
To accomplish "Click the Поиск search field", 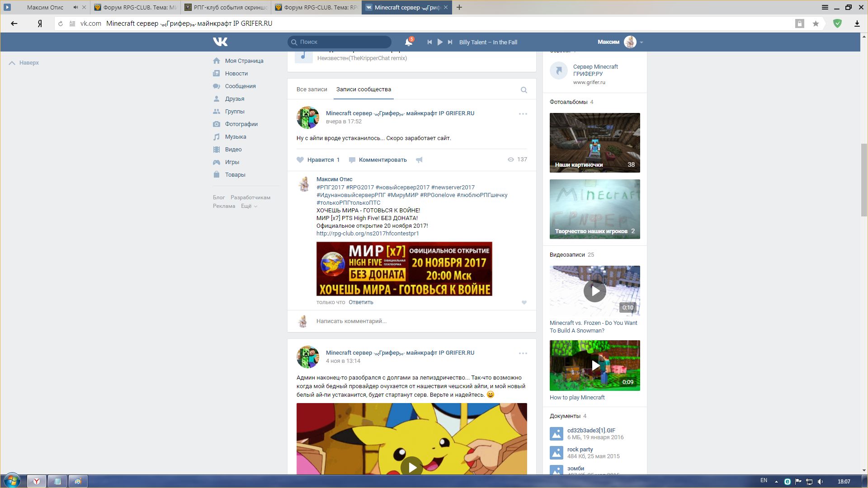I will tap(340, 42).
